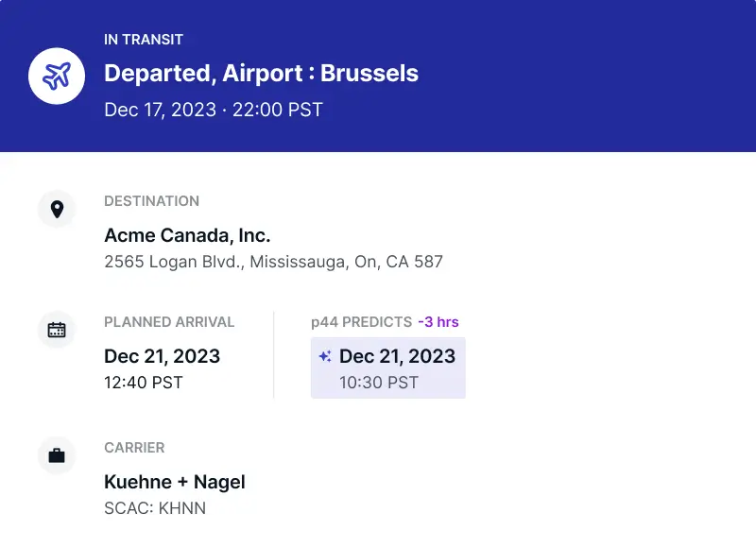Click the carrier briefcase icon

click(57, 455)
